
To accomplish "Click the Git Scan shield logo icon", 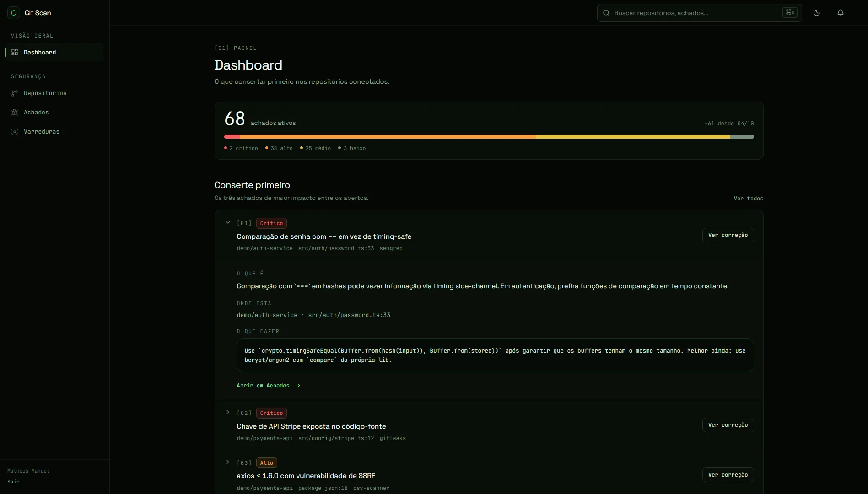I will [14, 13].
